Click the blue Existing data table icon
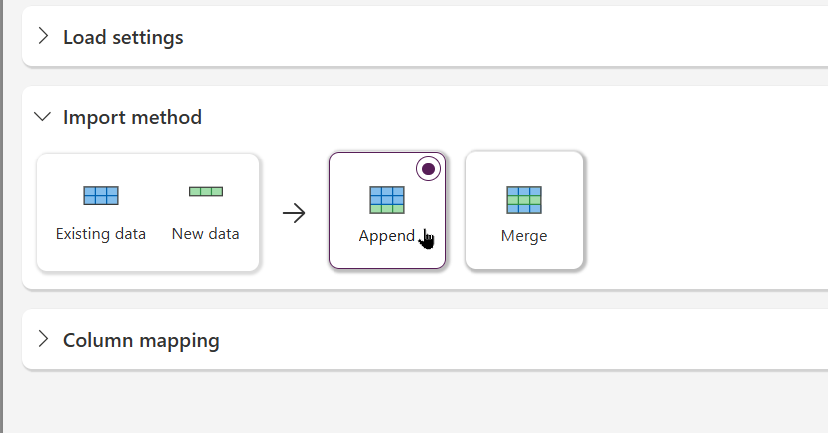Image resolution: width=828 pixels, height=433 pixels. tap(101, 195)
